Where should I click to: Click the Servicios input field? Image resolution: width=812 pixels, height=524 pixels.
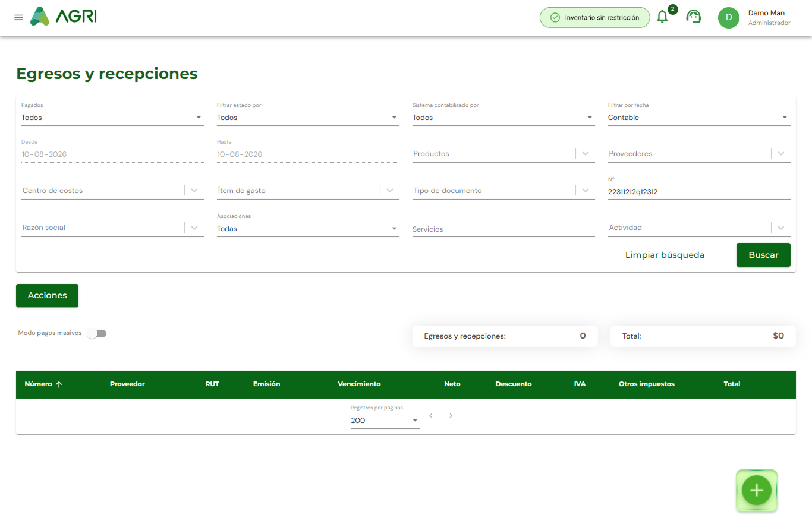pyautogui.click(x=503, y=229)
